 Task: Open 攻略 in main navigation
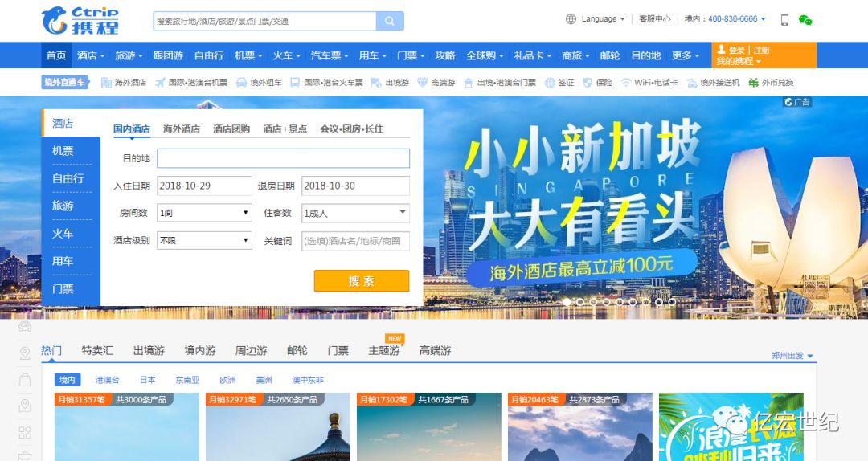444,55
